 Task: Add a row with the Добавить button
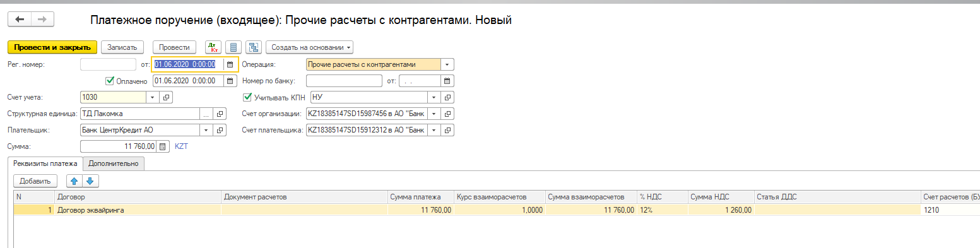[x=35, y=181]
